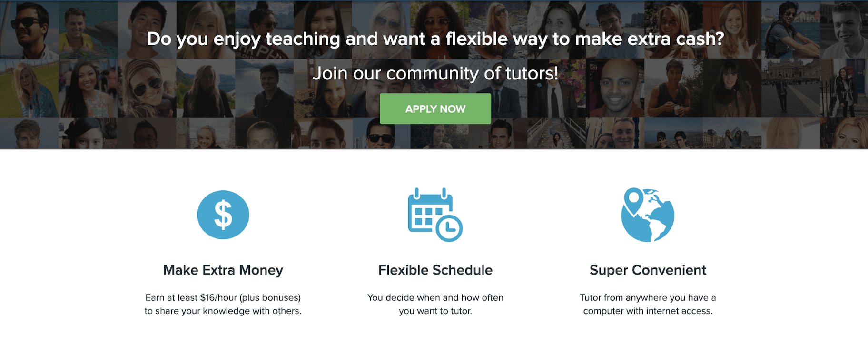868x354 pixels.
Task: Select the 'Super Convenient' heading
Action: (x=647, y=270)
